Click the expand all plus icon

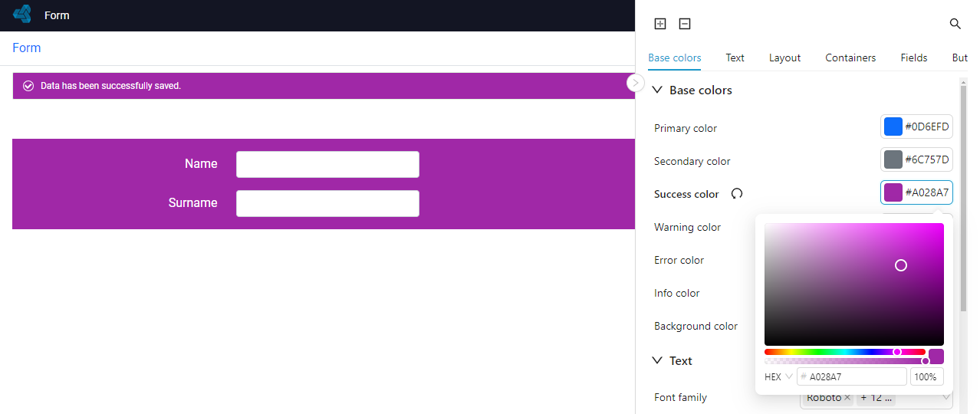[660, 24]
